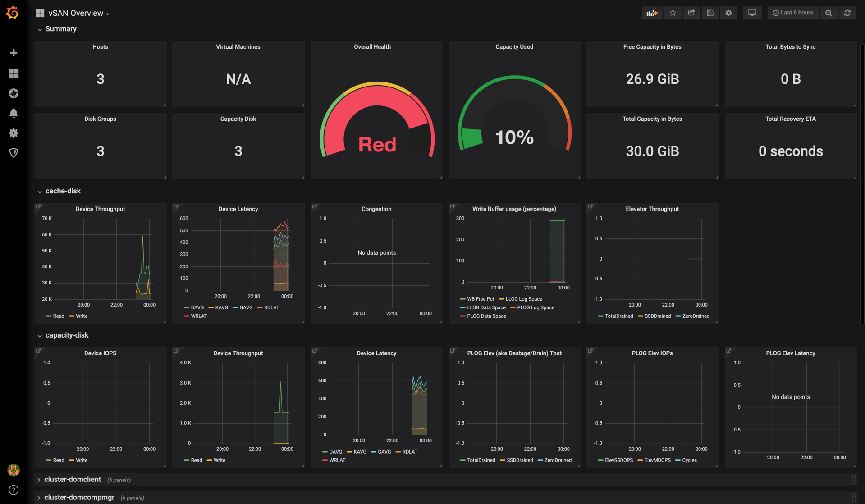
Task: Click the Add panel icon in the toolbar
Action: tap(652, 13)
